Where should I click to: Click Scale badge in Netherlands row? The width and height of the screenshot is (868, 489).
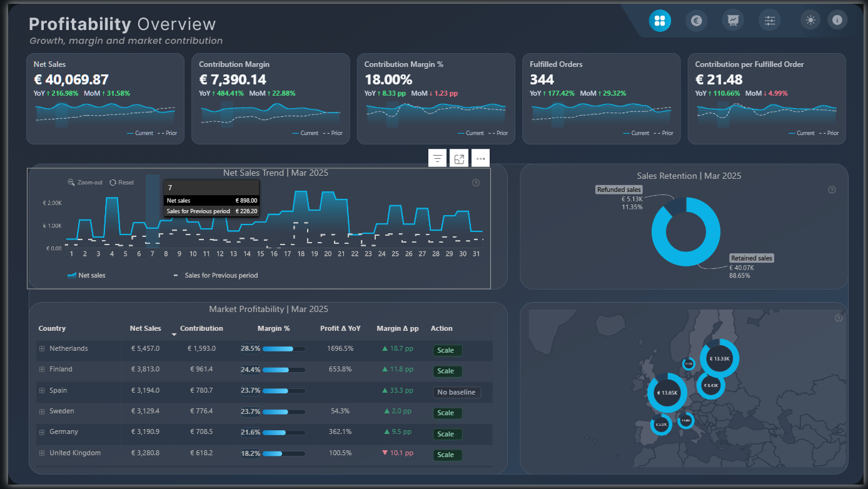click(x=447, y=351)
